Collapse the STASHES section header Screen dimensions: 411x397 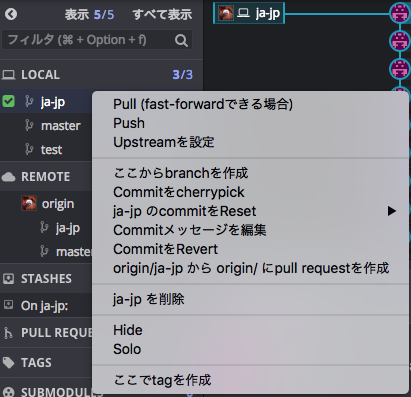pyautogui.click(x=46, y=278)
